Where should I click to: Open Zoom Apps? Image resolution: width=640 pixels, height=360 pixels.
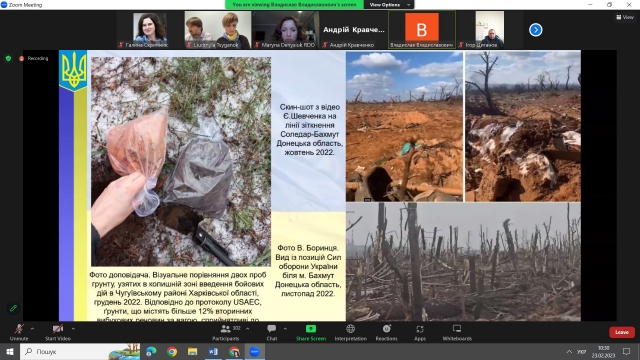point(420,332)
